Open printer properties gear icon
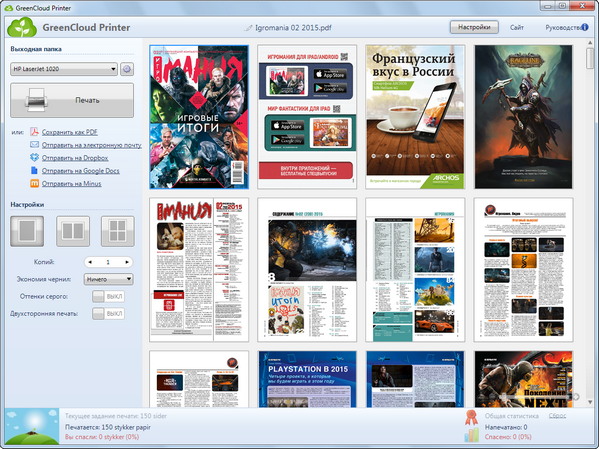Image resolution: width=599 pixels, height=449 pixels. pyautogui.click(x=127, y=69)
